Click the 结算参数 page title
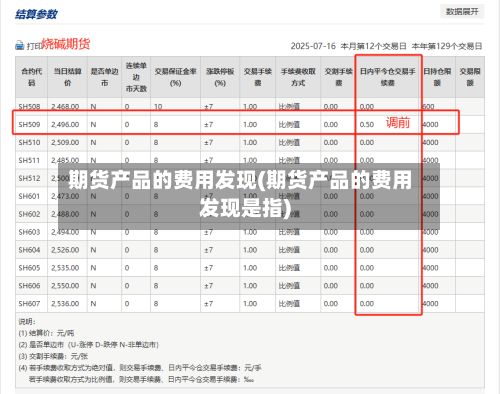Viewport: 500px width, 394px height. pos(36,14)
